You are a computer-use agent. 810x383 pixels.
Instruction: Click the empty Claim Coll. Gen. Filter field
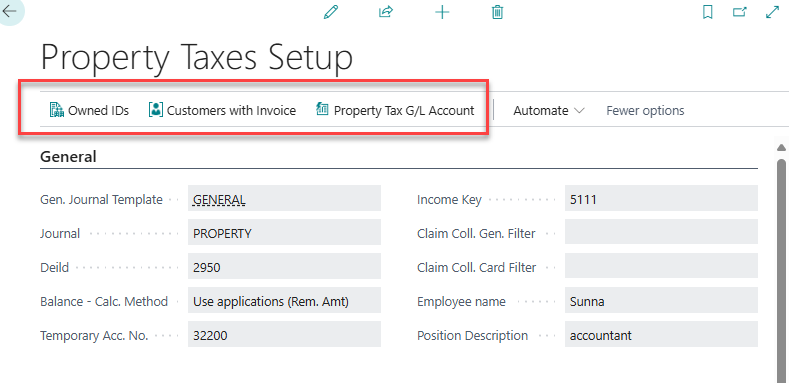[x=661, y=234]
